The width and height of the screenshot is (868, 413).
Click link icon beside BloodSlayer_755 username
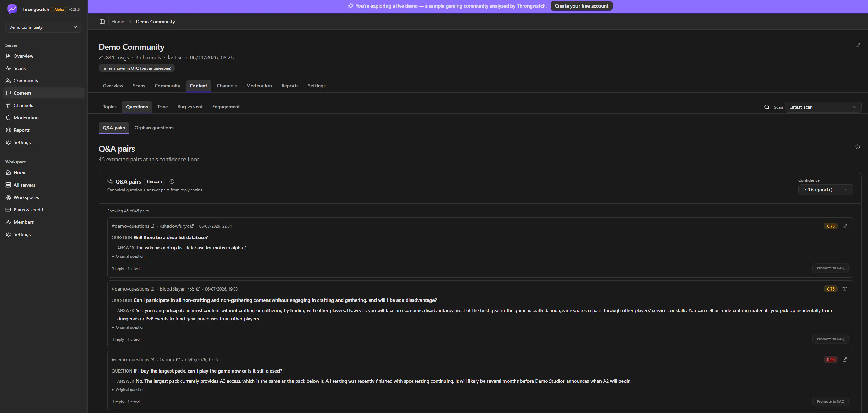tap(198, 289)
